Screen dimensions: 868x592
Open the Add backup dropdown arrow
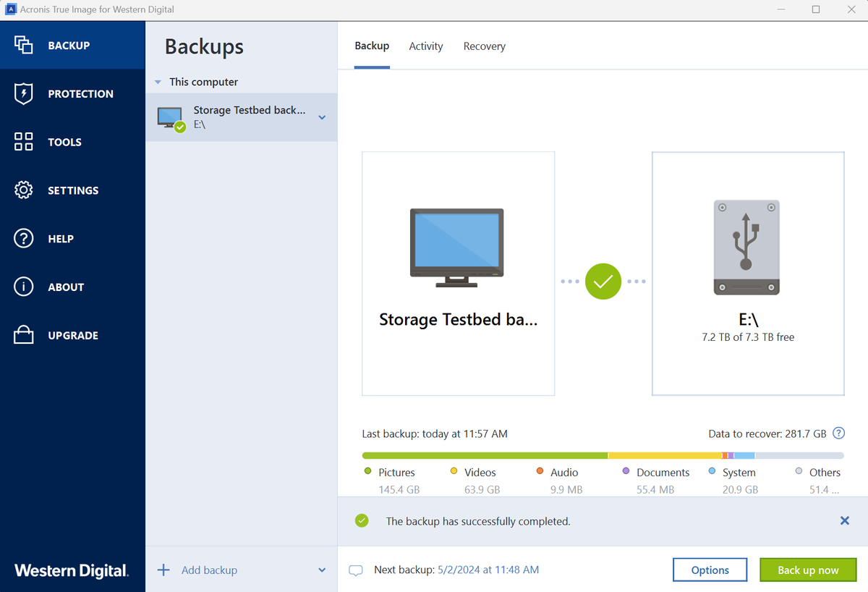(x=323, y=570)
